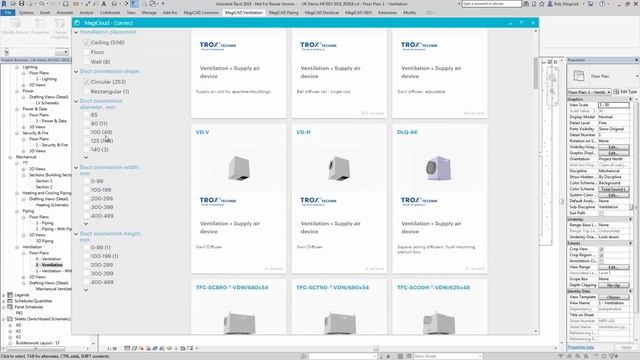Click the MagiCloud vertical scrollbar thumb

click(x=536, y=73)
